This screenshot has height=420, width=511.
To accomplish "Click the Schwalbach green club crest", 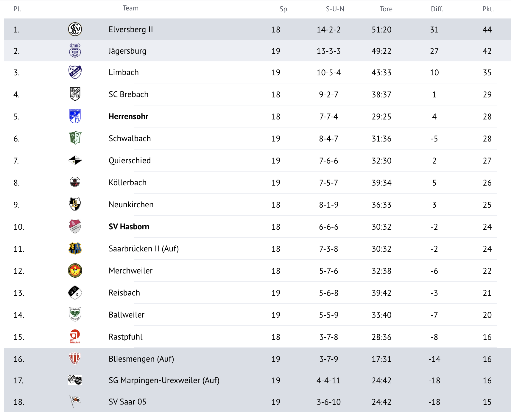I will point(75,138).
